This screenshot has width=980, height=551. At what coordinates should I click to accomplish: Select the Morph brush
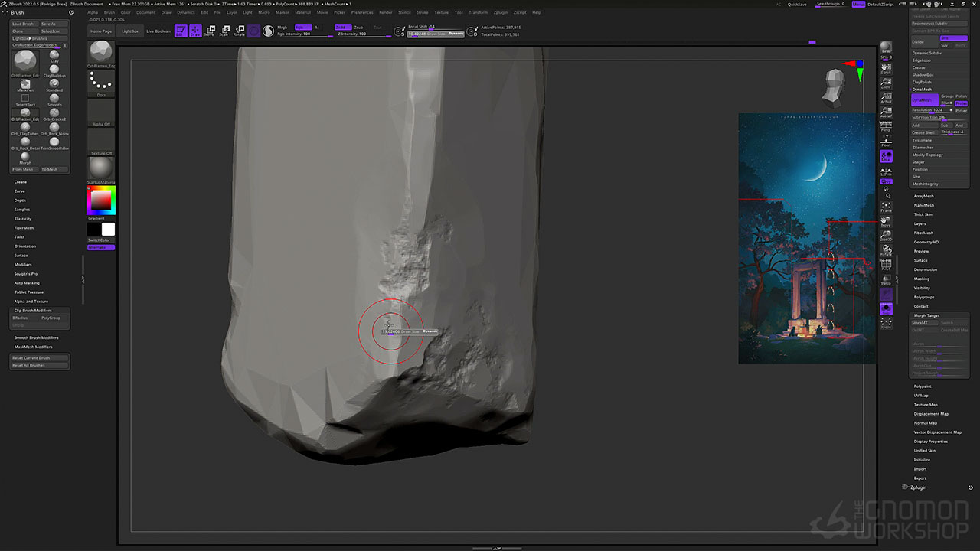(25, 158)
